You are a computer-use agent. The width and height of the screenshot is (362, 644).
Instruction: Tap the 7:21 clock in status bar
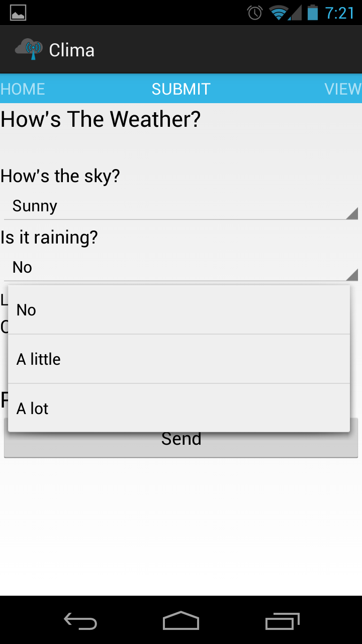[340, 13]
